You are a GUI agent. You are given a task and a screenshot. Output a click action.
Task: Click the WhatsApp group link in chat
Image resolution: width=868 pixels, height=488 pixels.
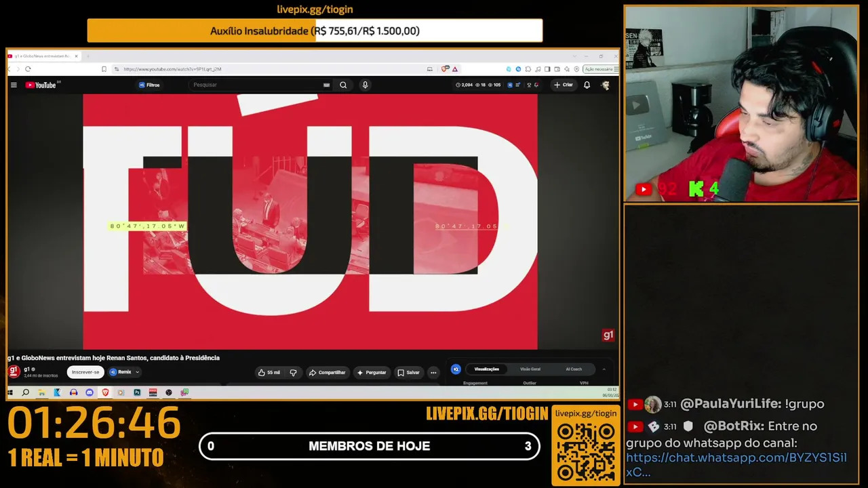click(736, 464)
